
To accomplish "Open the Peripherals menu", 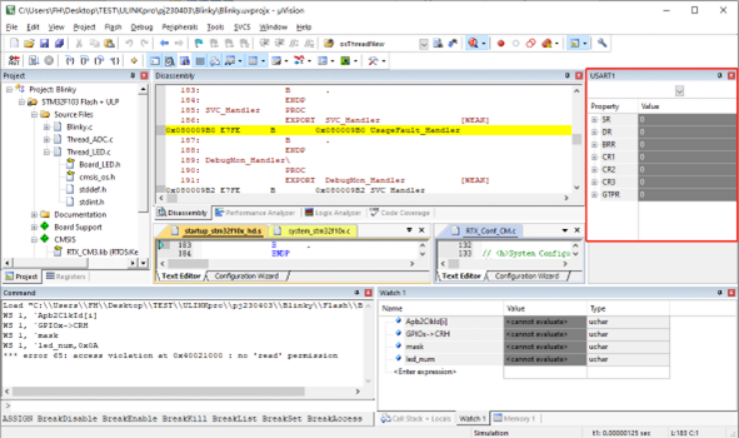I will pyautogui.click(x=179, y=27).
